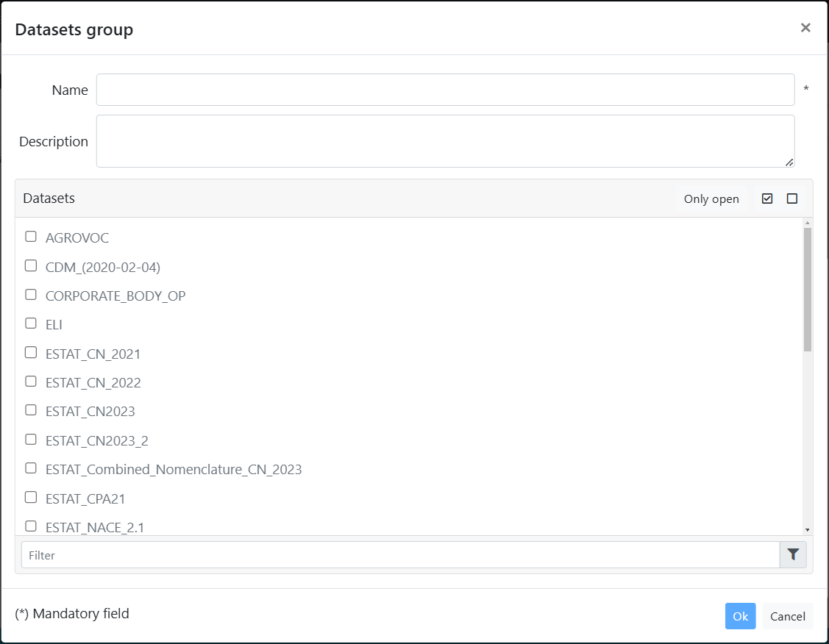829x644 pixels.
Task: Click the AGROVOC label text
Action: 77,238
